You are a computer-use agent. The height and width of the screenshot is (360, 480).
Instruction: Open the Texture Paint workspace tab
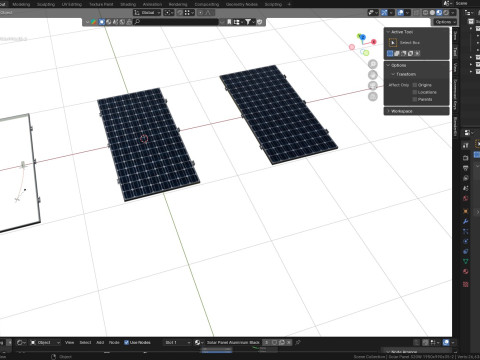point(101,4)
